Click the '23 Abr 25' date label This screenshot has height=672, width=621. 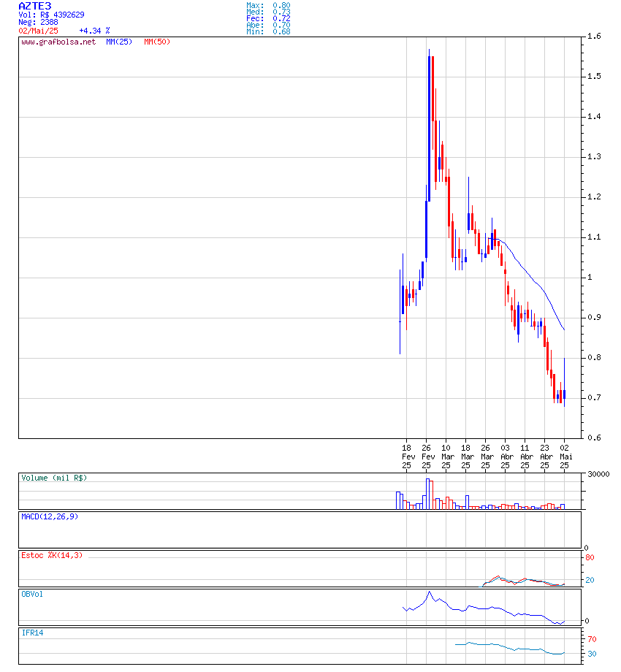(546, 457)
